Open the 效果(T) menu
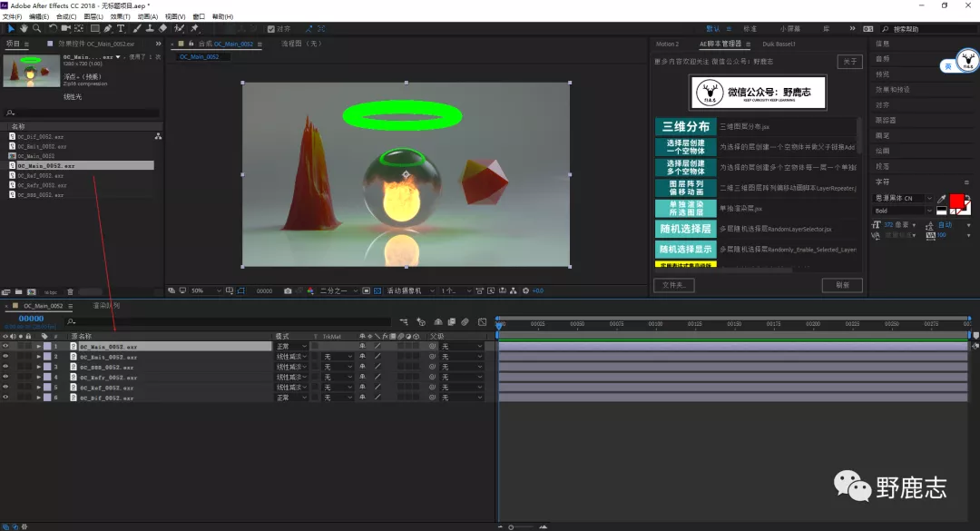The height and width of the screenshot is (531, 980). [120, 16]
